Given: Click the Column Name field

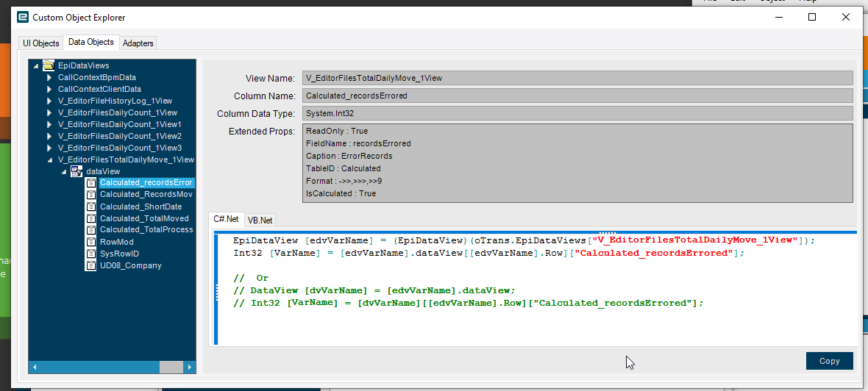Looking at the screenshot, I should point(577,96).
